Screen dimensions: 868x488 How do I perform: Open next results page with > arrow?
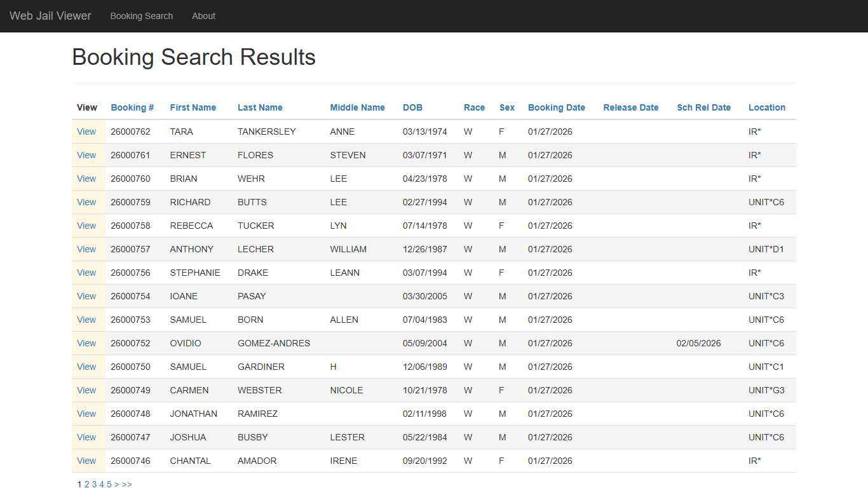tap(117, 484)
